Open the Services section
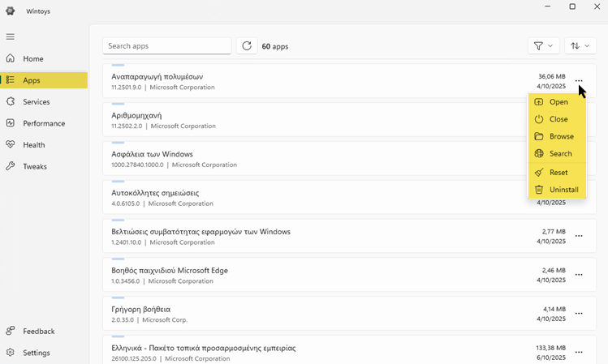Screen dimensions: 608x364 37,102
